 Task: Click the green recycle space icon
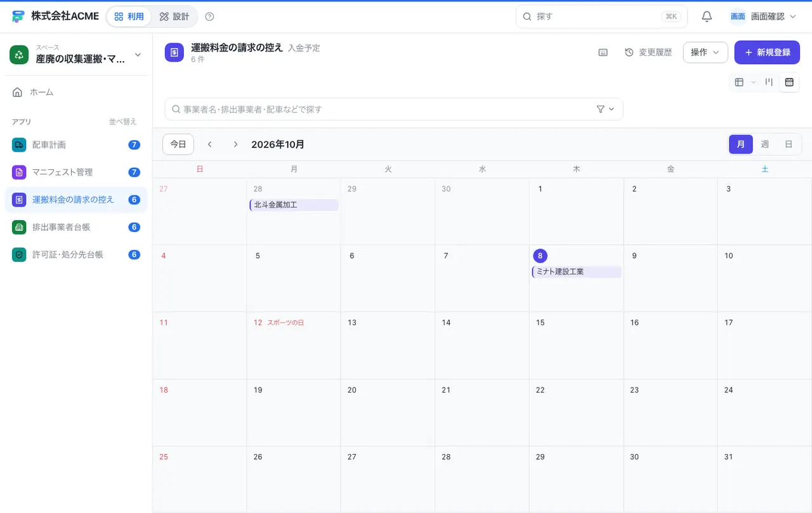tap(19, 55)
